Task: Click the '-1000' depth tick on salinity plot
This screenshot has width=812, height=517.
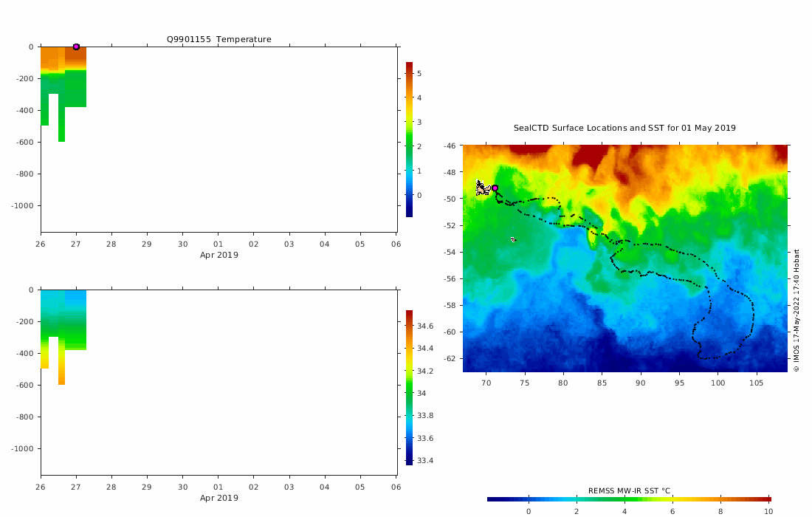Action: (x=22, y=448)
